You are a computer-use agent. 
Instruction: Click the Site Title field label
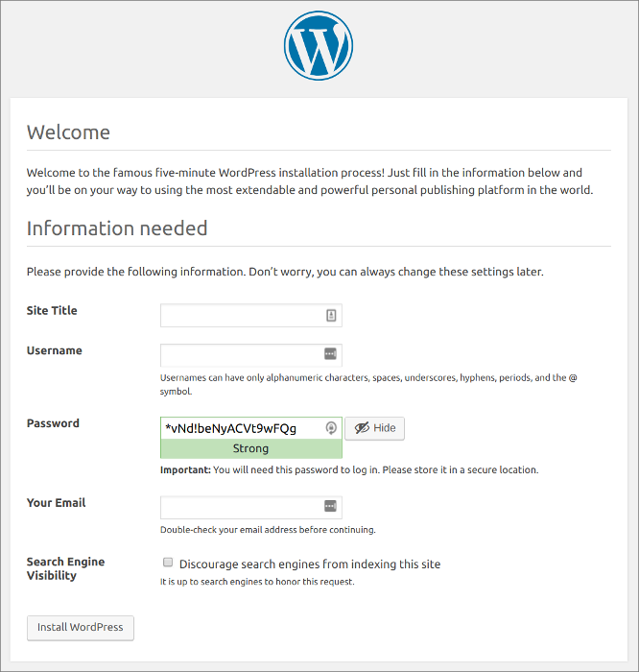pyautogui.click(x=52, y=311)
